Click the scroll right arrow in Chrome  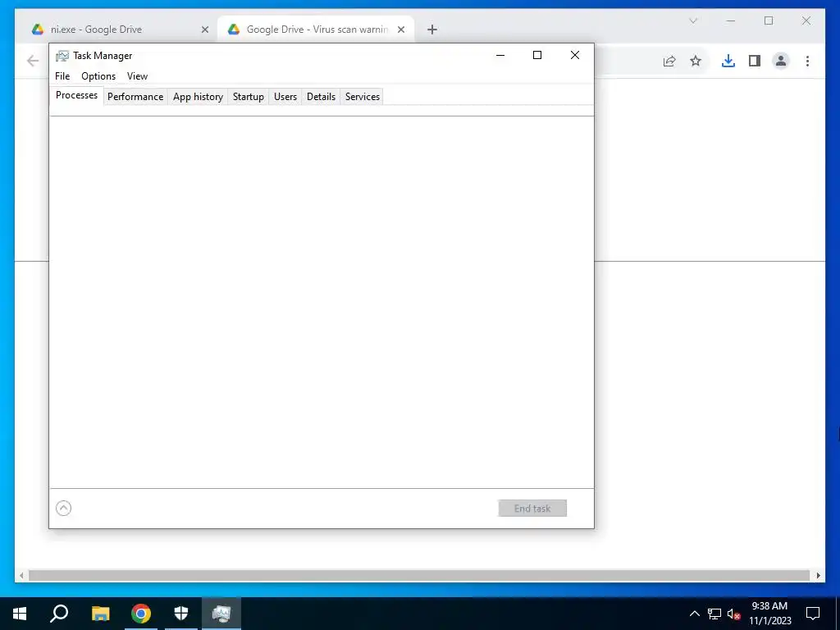[818, 575]
